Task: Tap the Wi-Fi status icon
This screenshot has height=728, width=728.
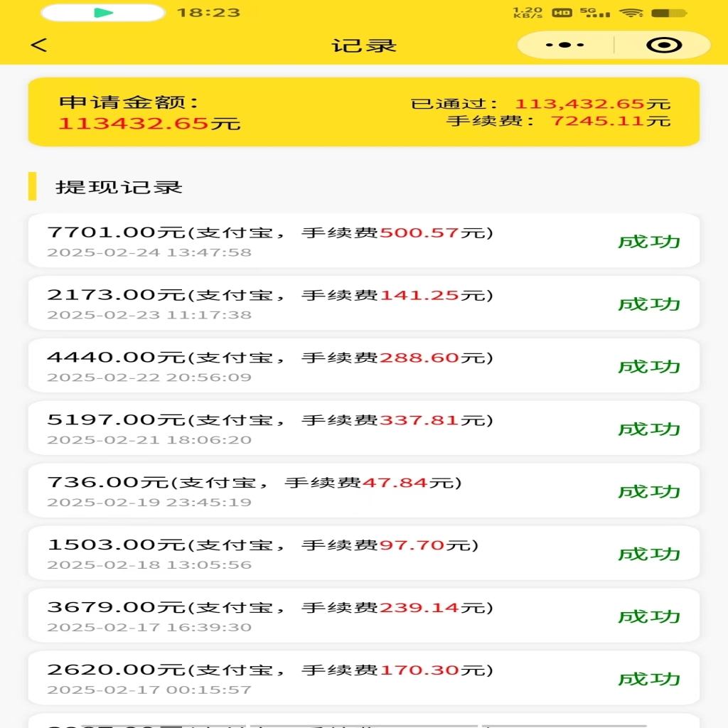Action: coord(631,13)
